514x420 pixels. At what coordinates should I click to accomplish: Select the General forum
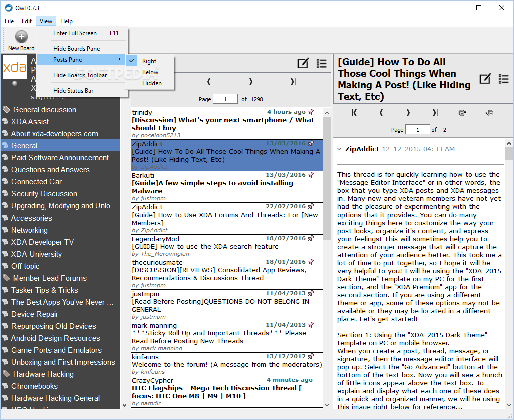(61, 145)
